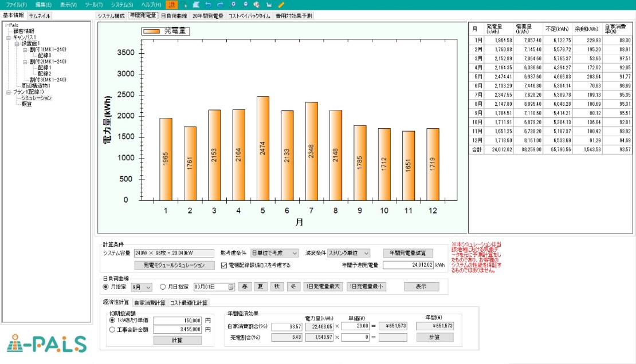The image size is (636, 364).
Task: Collapse the キャンバス1 tree node
Action: pyautogui.click(x=9, y=37)
